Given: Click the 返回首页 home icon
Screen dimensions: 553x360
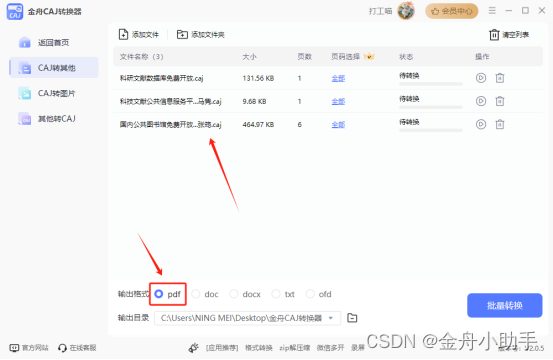Looking at the screenshot, I should pos(24,42).
